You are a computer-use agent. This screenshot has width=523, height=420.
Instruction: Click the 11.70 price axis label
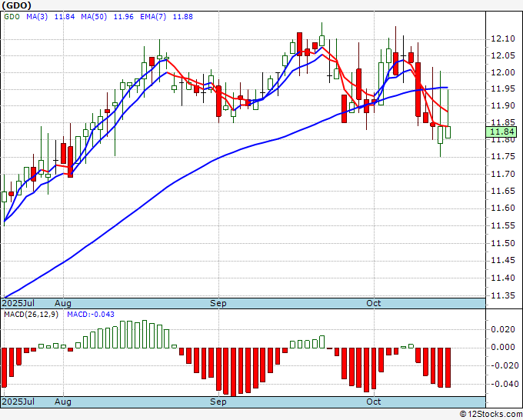point(503,174)
